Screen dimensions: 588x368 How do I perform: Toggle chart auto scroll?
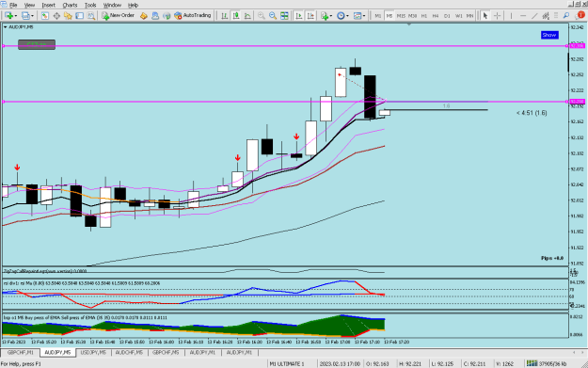click(299, 15)
